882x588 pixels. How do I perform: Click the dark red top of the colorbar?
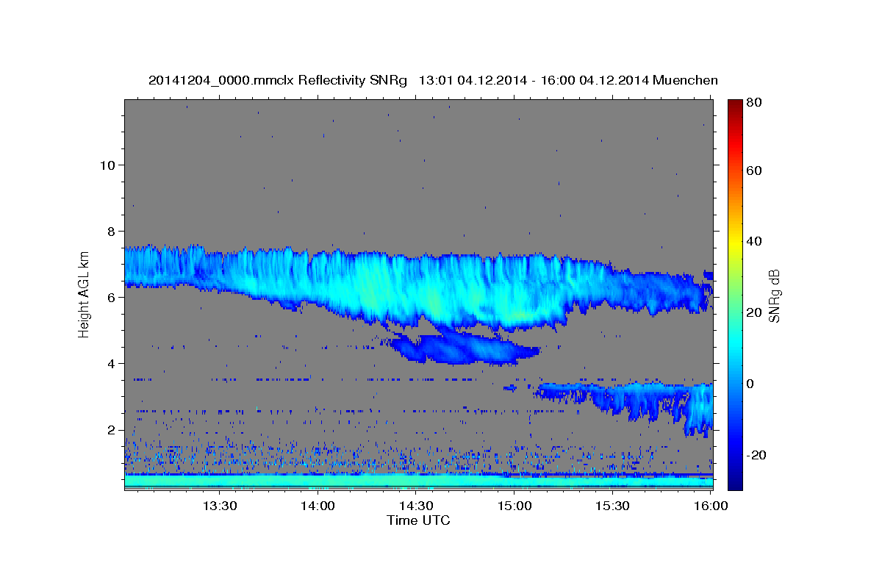click(735, 107)
